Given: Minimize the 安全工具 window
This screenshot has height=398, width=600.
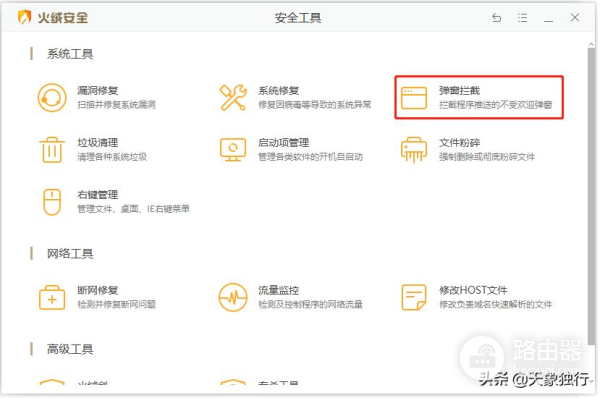Looking at the screenshot, I should (x=548, y=21).
